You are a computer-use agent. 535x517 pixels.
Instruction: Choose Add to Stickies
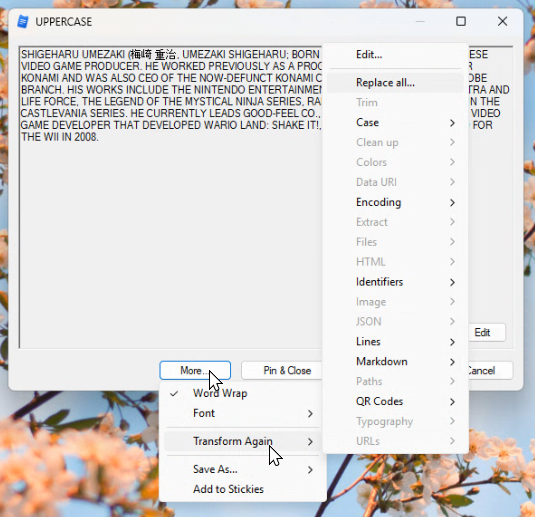coord(243,489)
